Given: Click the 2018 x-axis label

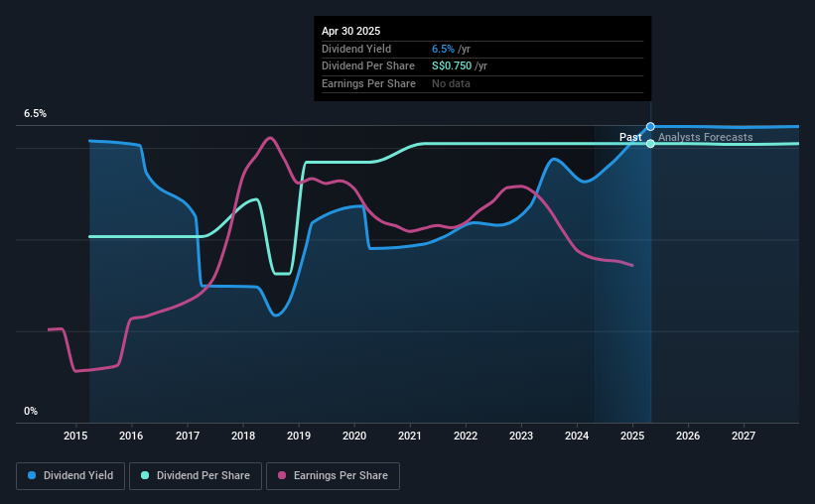Looking at the screenshot, I should coord(243,436).
